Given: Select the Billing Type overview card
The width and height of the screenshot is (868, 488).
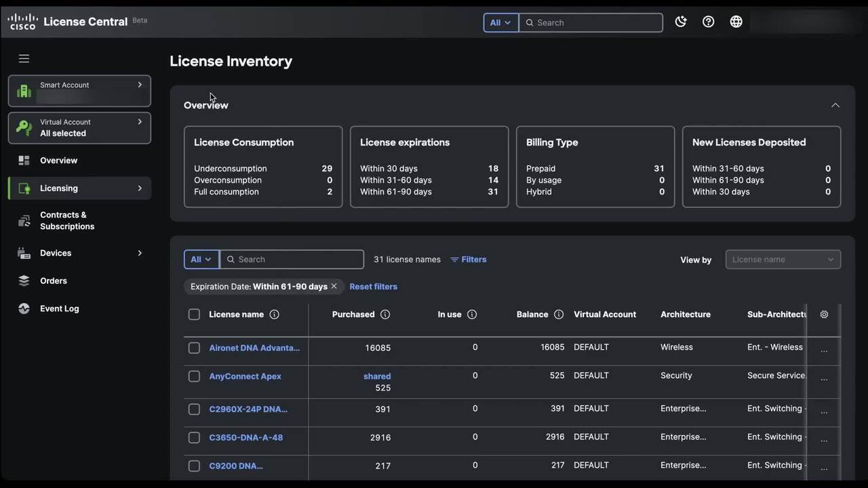Looking at the screenshot, I should (595, 167).
